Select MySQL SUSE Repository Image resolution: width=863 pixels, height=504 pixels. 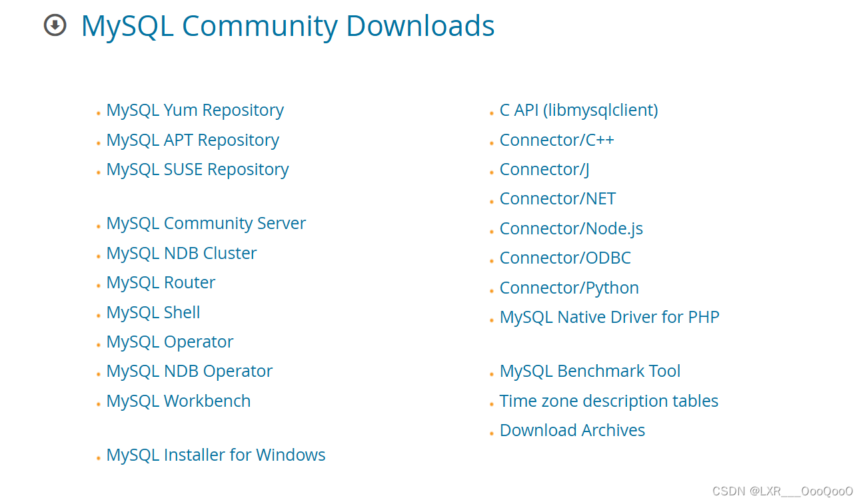point(197,169)
